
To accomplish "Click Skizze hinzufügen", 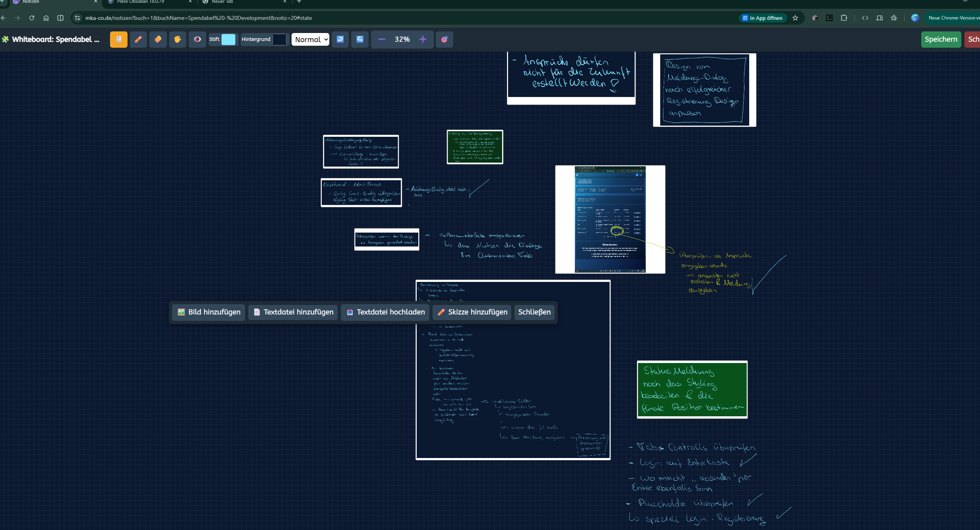I will 472,312.
